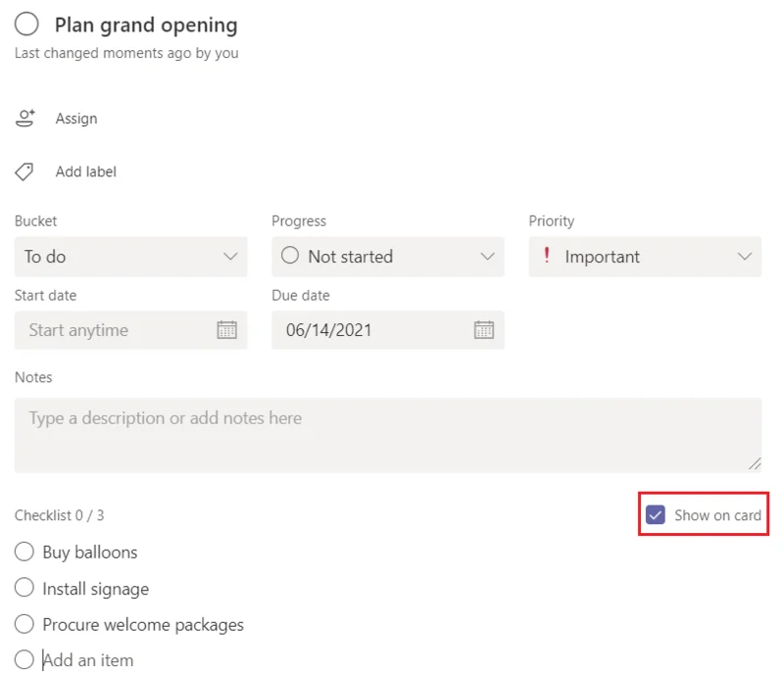
Task: Click the Buy balloons text
Action: pos(90,553)
